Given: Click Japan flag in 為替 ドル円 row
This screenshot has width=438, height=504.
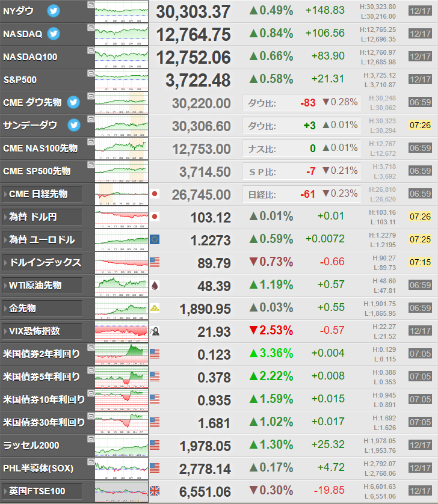Looking at the screenshot, I should (155, 217).
